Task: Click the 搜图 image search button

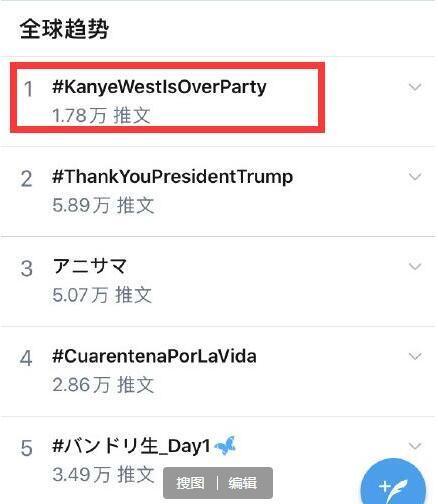Action: tap(190, 483)
